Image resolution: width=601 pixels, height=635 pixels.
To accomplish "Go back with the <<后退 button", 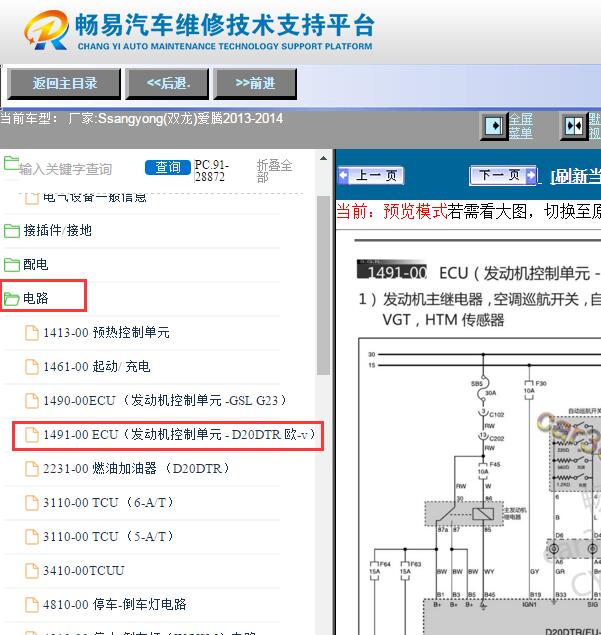I will coord(167,83).
